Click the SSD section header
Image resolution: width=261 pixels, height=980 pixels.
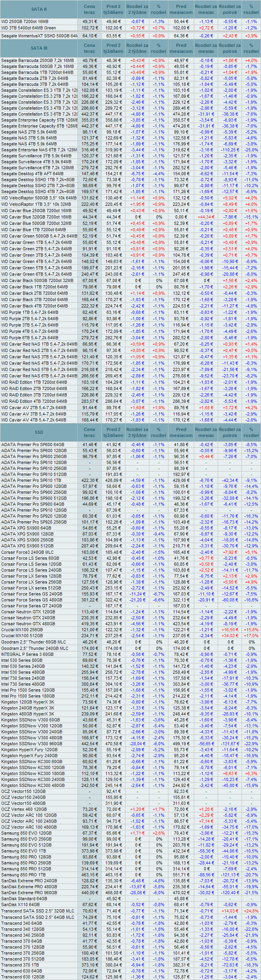coord(39,432)
